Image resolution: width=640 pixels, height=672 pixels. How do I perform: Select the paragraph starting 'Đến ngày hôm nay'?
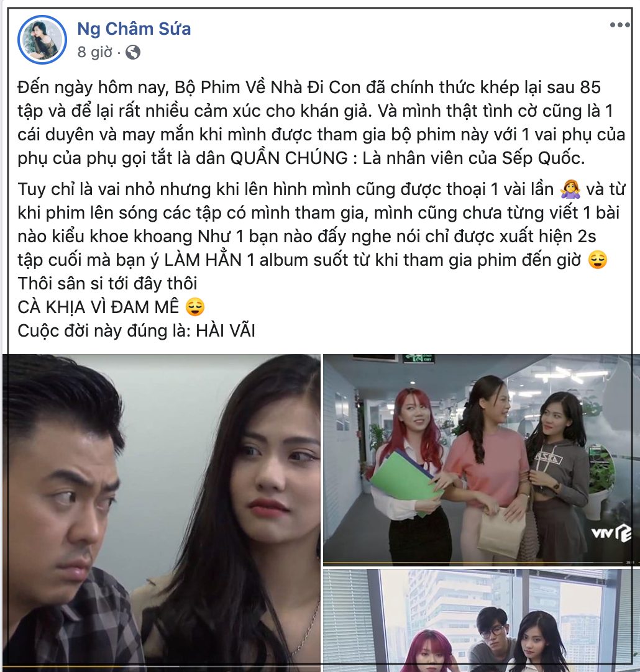pyautogui.click(x=321, y=123)
